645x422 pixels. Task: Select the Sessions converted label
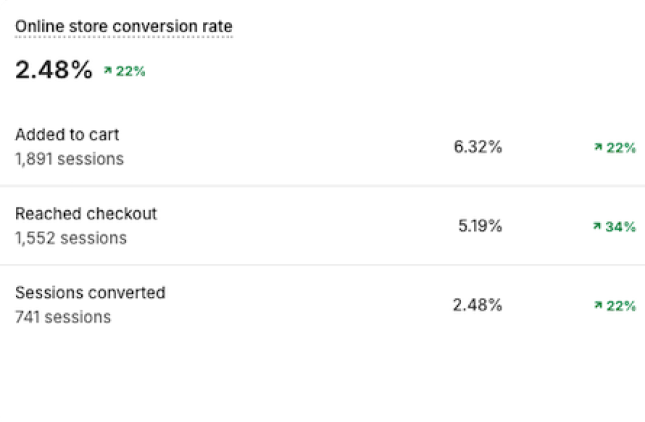[x=90, y=293]
